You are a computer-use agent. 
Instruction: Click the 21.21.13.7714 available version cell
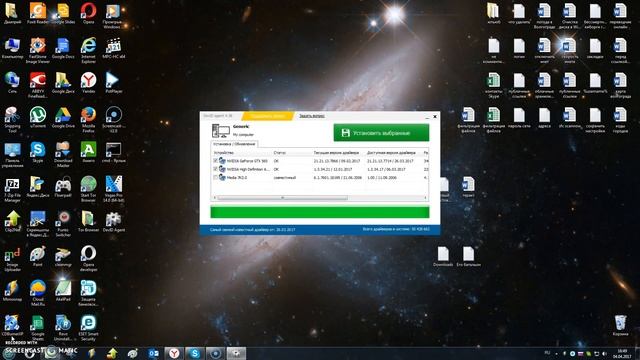tap(390, 161)
